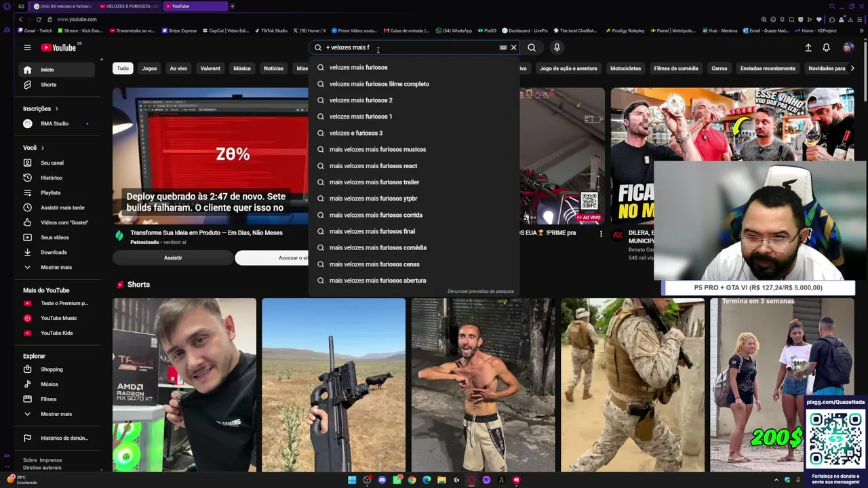Open the Direitos autorais footer link
868x488 pixels.
pos(42,468)
